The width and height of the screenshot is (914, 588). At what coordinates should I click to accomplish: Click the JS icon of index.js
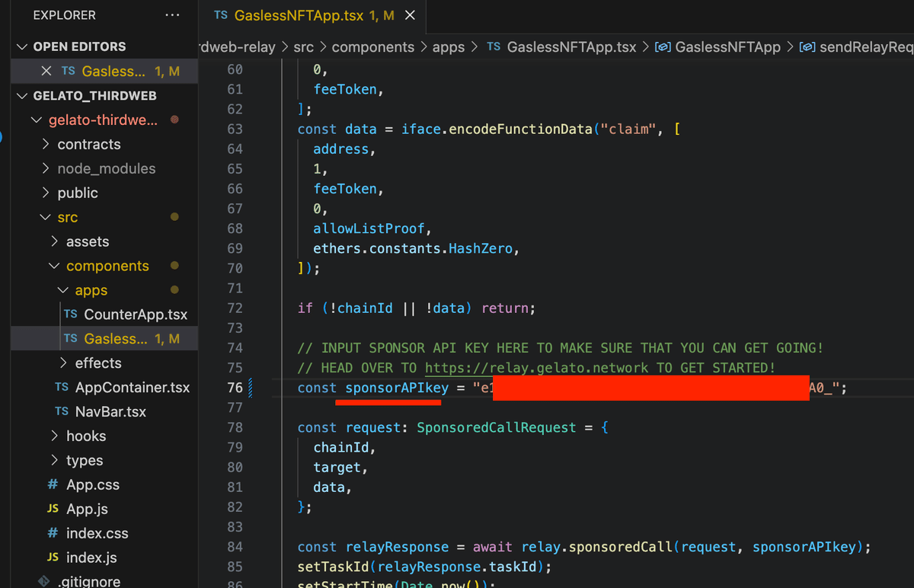point(53,558)
